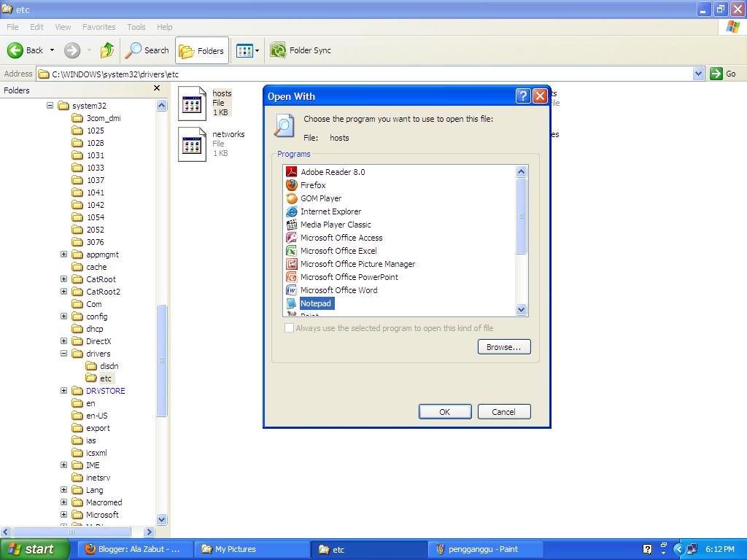Select the hosts file in the folder
747x560 pixels.
pos(193,103)
